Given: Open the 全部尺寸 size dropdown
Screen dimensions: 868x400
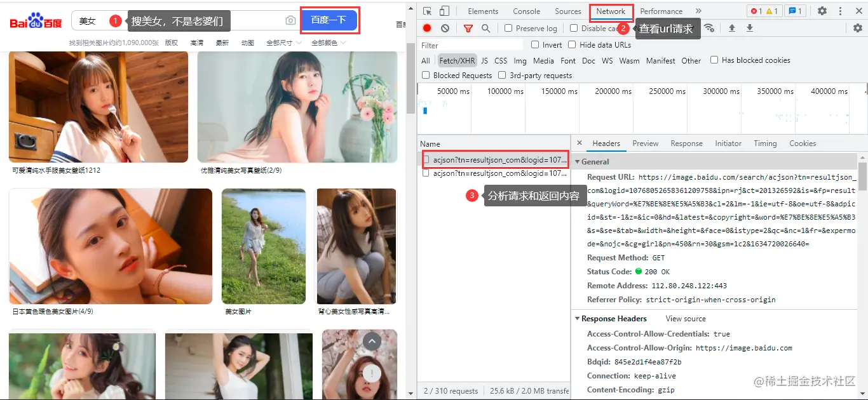Looking at the screenshot, I should [283, 43].
